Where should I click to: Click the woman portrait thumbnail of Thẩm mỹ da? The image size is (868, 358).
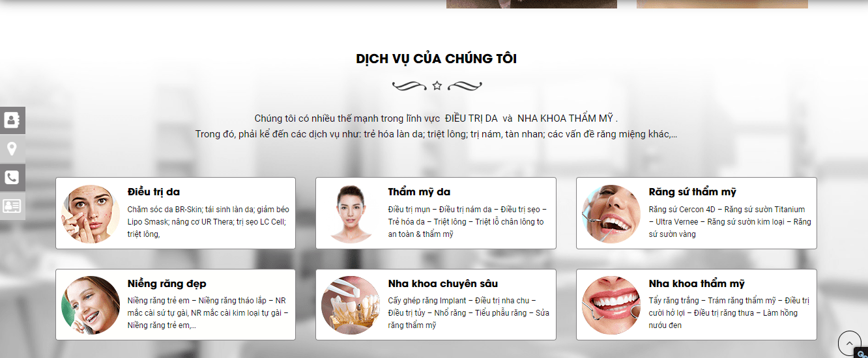click(351, 214)
